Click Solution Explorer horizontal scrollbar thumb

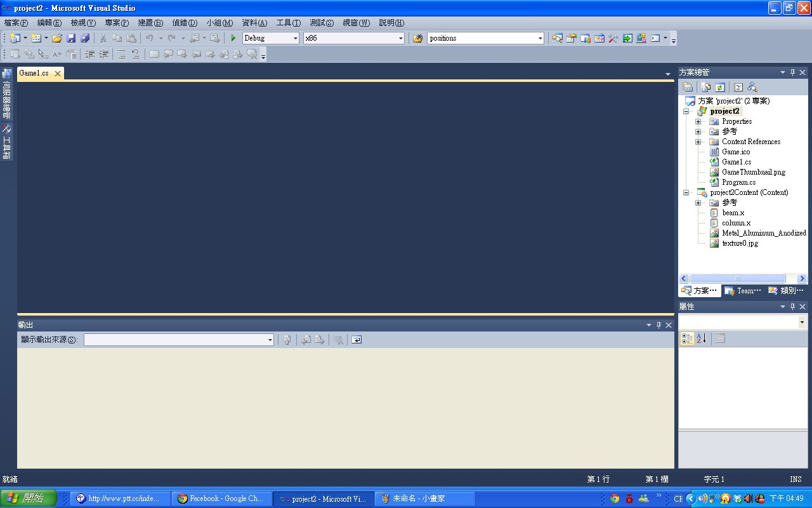point(737,278)
